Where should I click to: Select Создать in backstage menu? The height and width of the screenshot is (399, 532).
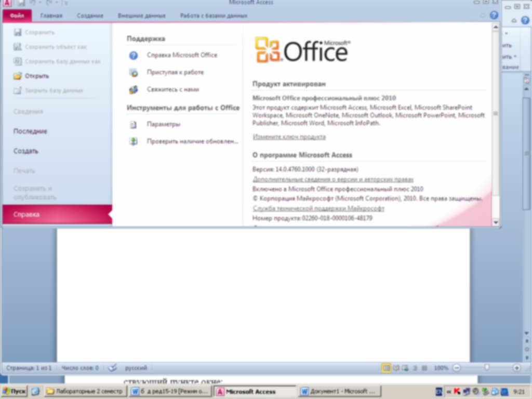click(x=26, y=151)
